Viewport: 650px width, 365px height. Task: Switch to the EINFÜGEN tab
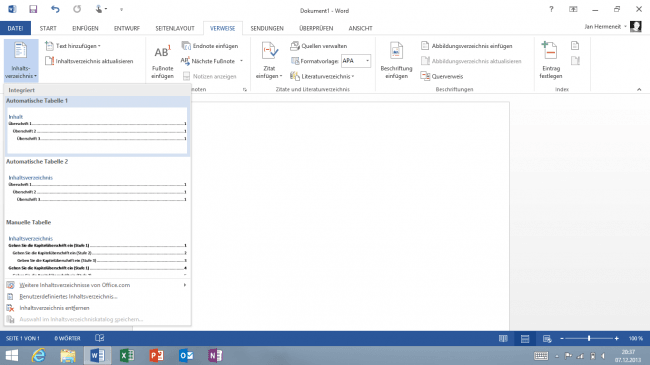tap(85, 28)
